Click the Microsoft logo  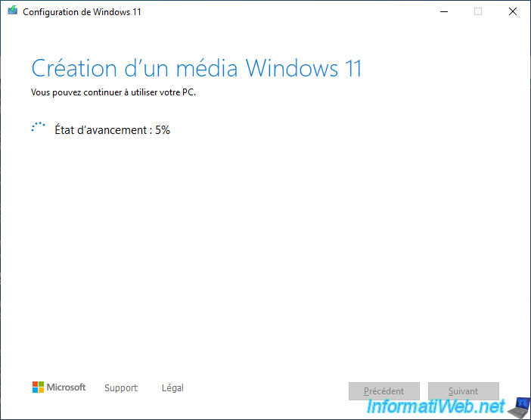click(59, 387)
